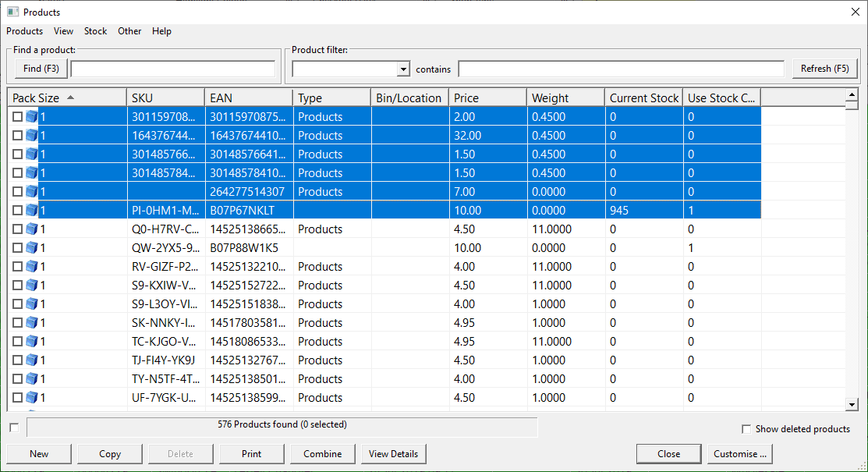Screen dimensions: 868x472
Task: Tick the checkbox for SKU TJ-FI4Y-YK9J row
Action: click(18, 360)
